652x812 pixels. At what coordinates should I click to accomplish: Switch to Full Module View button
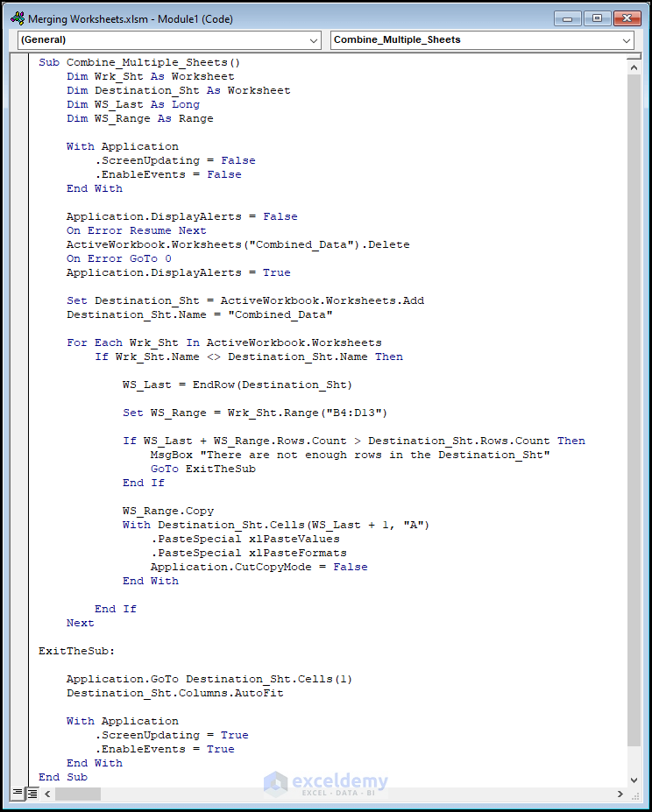tap(32, 793)
